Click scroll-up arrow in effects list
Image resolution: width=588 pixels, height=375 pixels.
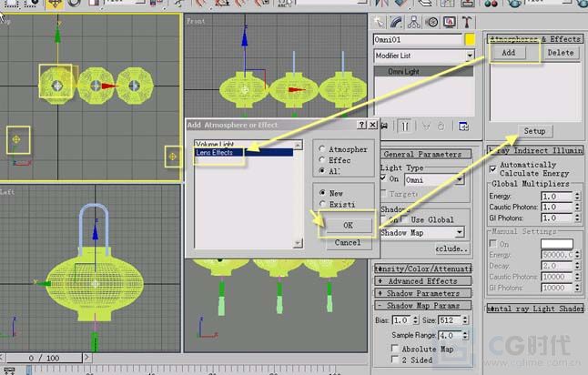pos(298,145)
